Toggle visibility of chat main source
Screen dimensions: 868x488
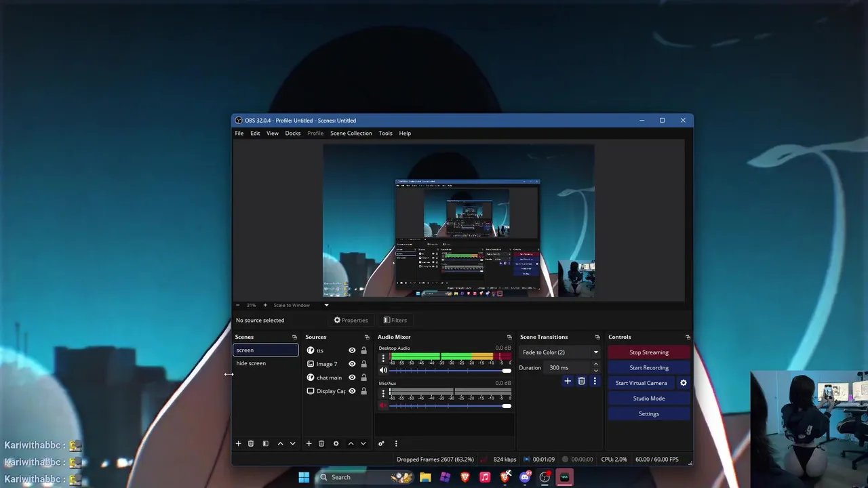[x=352, y=378]
